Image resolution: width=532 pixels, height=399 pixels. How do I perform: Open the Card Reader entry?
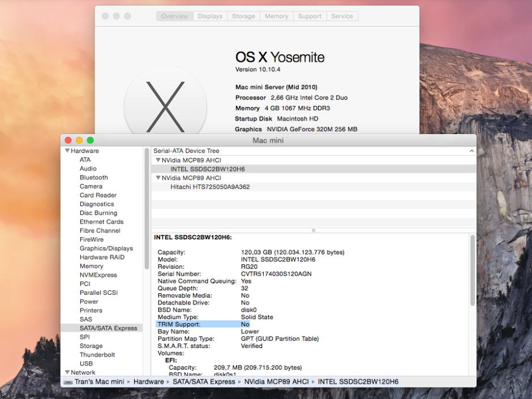pos(98,195)
